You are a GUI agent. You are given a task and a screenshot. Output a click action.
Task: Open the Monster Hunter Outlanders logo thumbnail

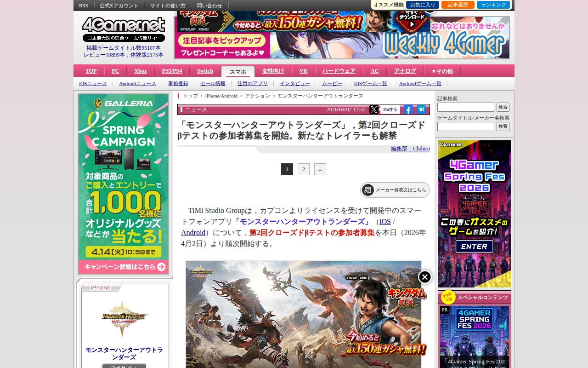[x=125, y=318]
